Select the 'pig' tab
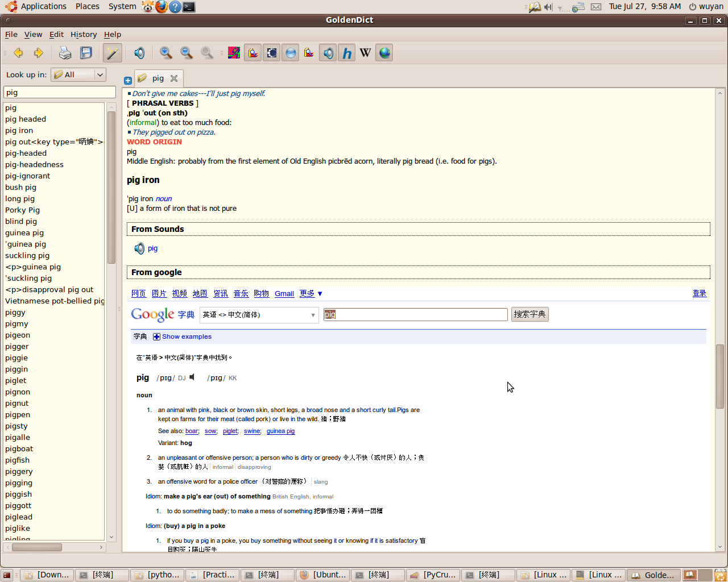This screenshot has width=728, height=582. [x=158, y=78]
